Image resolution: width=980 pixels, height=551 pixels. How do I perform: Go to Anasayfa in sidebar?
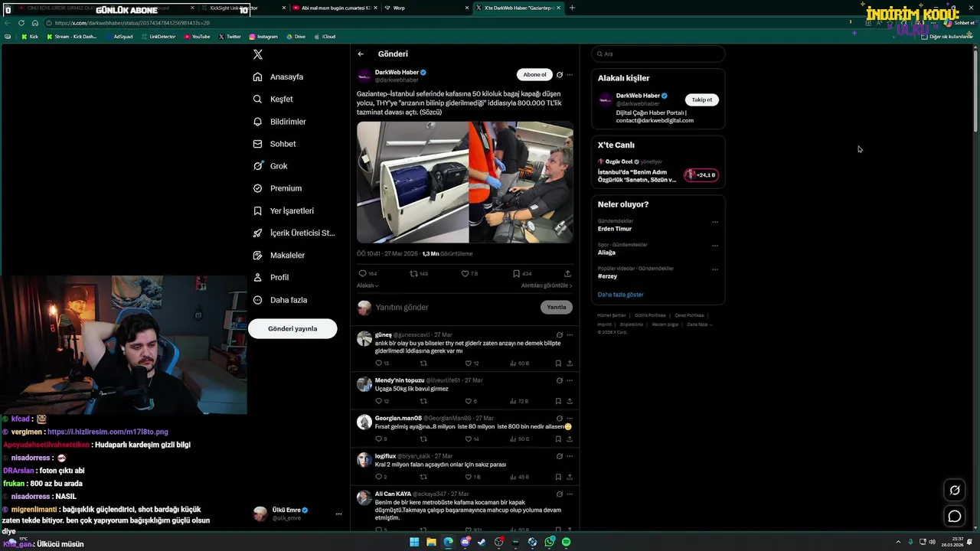coord(279,77)
